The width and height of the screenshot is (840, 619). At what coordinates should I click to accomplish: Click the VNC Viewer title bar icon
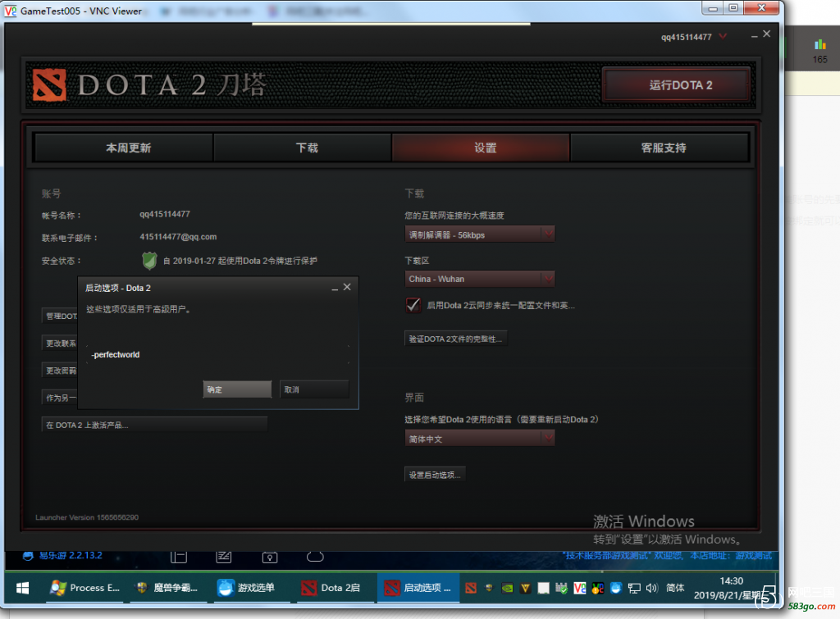(x=10, y=11)
